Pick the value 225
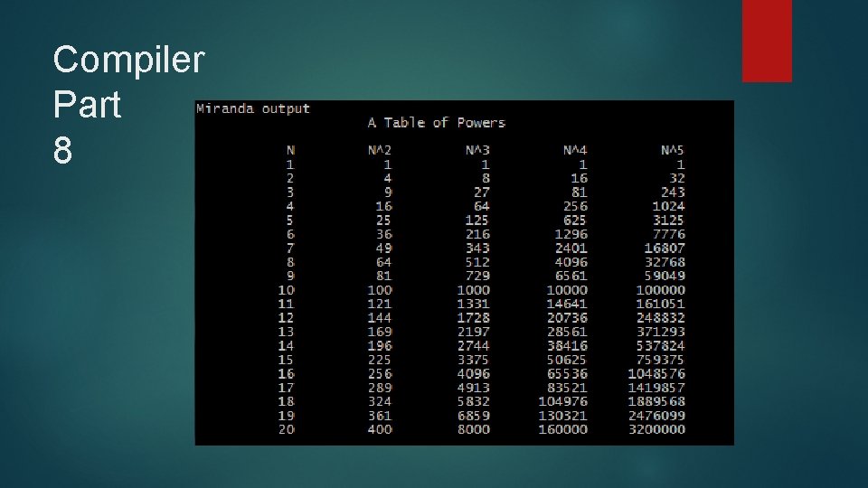This screenshot has height=488, width=868. [x=380, y=360]
